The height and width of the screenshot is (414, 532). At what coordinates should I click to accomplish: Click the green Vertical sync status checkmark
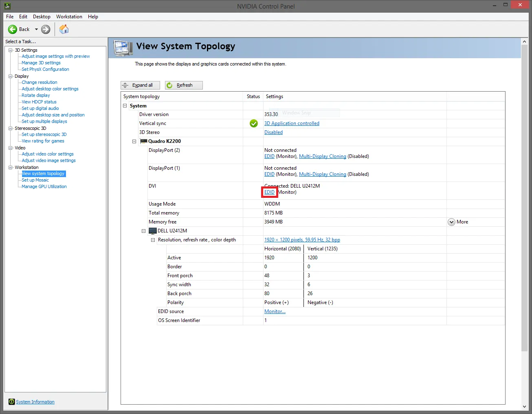(x=254, y=123)
